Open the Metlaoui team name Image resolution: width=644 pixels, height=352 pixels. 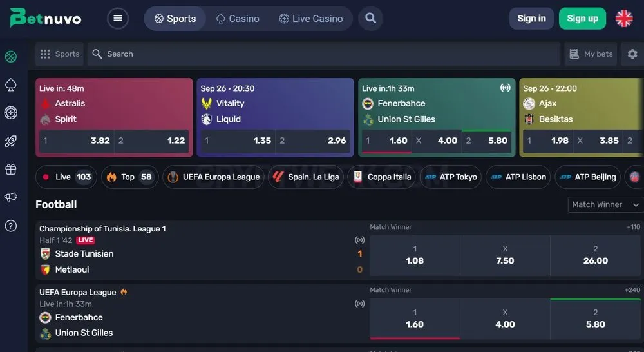coord(72,269)
